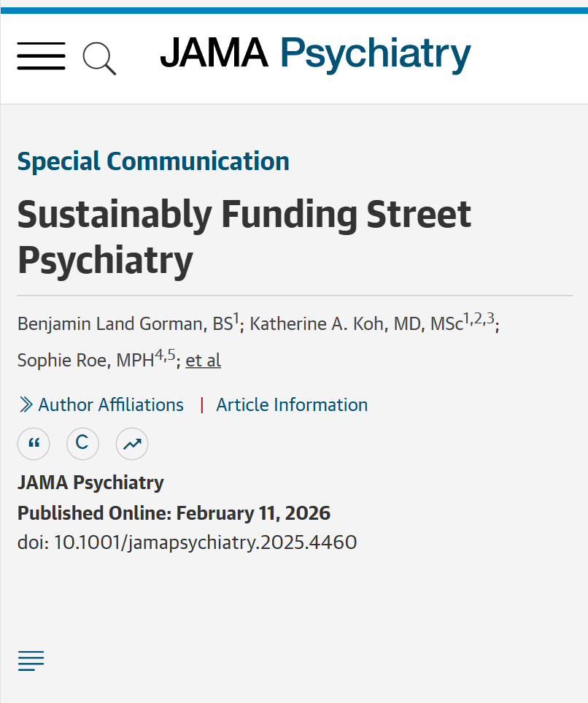Open the Article Information section

292,404
